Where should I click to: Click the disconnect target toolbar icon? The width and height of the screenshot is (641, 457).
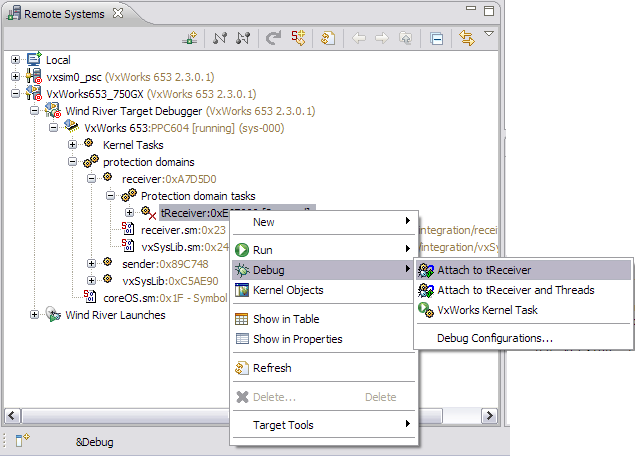pos(243,38)
